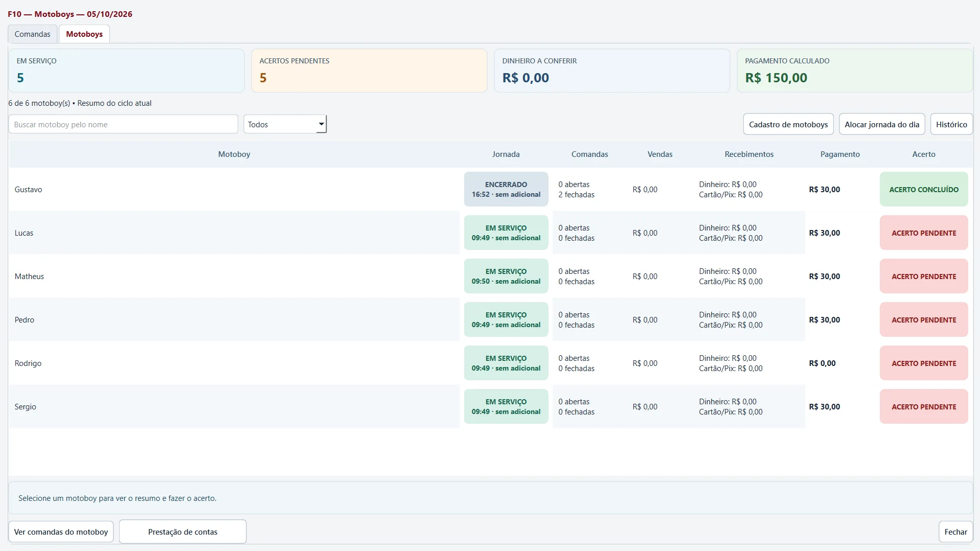Click Sergio's Em Serviço jornada badge
Image resolution: width=980 pixels, height=551 pixels.
(x=506, y=406)
